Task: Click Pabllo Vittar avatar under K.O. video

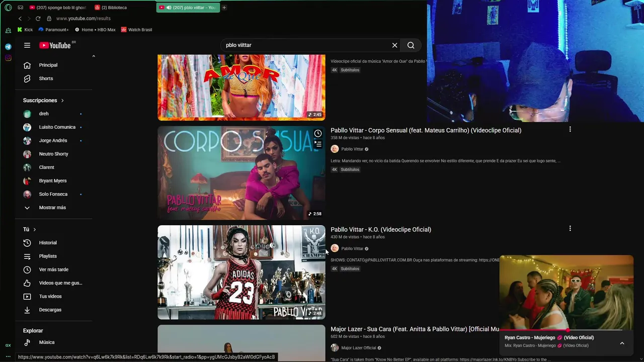Action: tap(335, 248)
